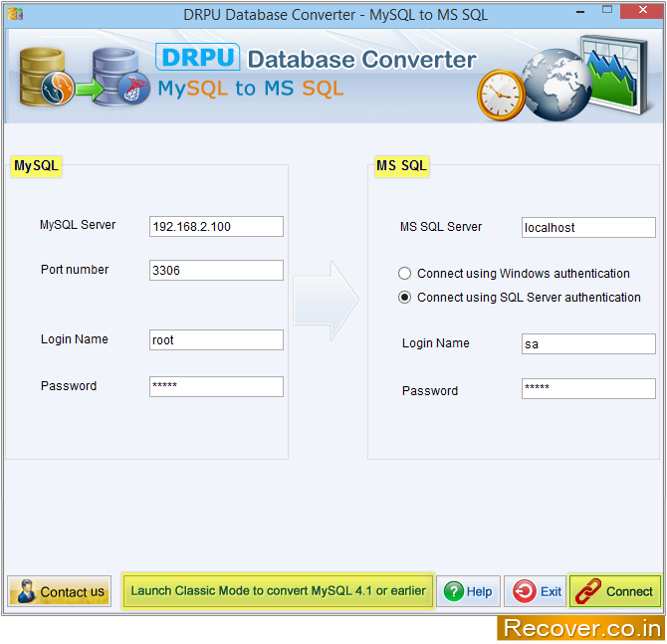This screenshot has height=644, width=667.
Task: Click the MySQL Server label
Action: click(78, 225)
